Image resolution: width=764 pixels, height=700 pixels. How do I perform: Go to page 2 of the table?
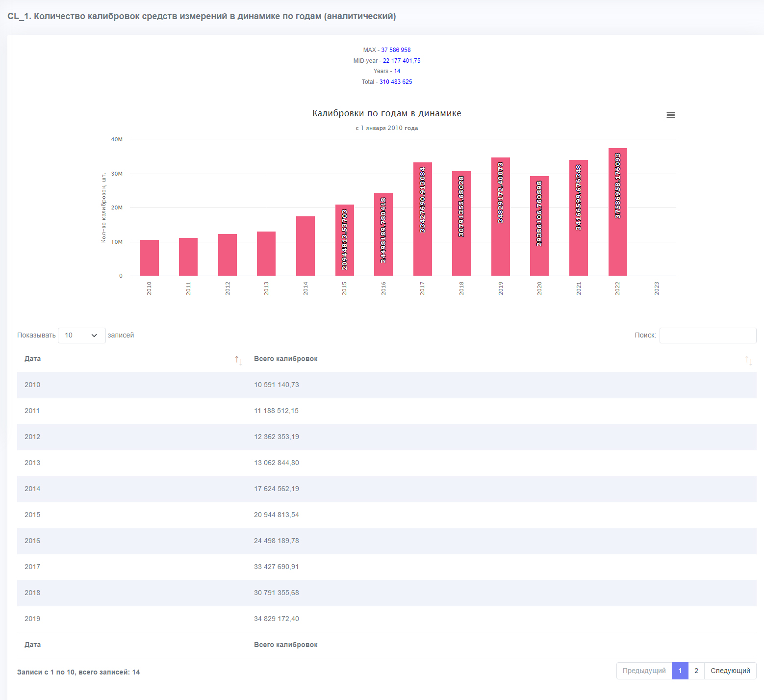coord(696,671)
